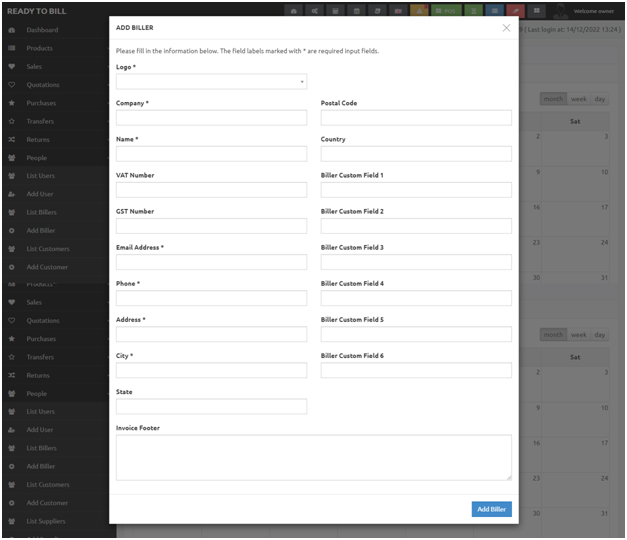The image size is (627, 540).
Task: Click the red eraser icon in toolbar
Action: [515, 11]
